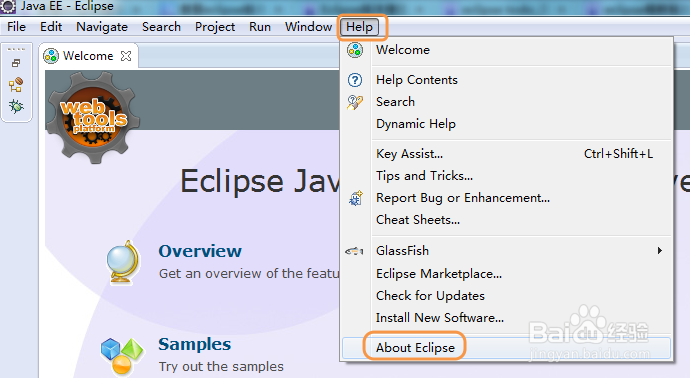Click the bug icon in left trim
The width and height of the screenshot is (690, 378).
point(16,106)
